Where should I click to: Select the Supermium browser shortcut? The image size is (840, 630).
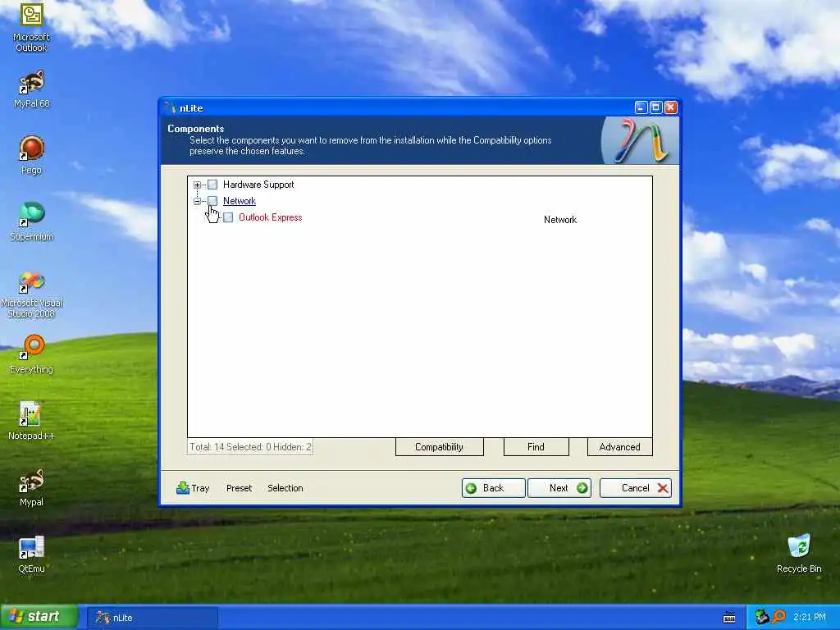click(31, 221)
